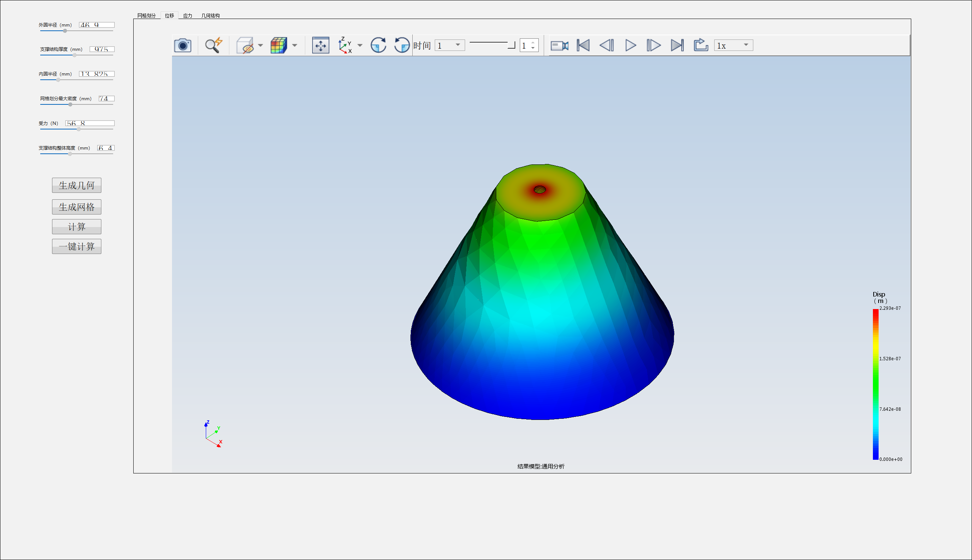Click the 内圆半径 slider handle
The image size is (972, 560).
coord(58,80)
